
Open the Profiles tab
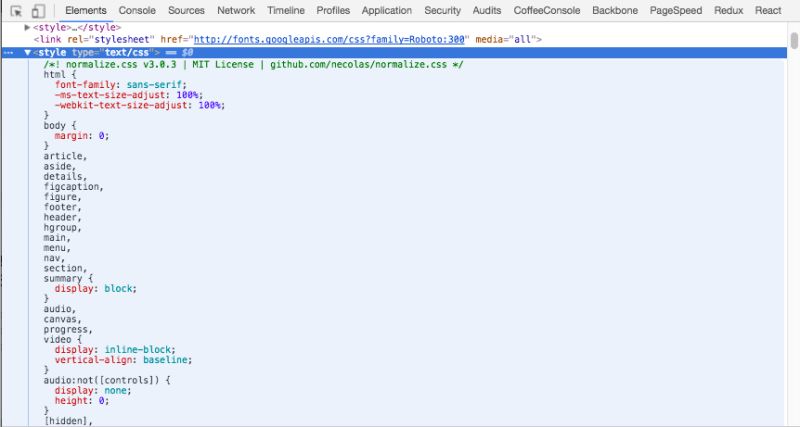click(333, 10)
